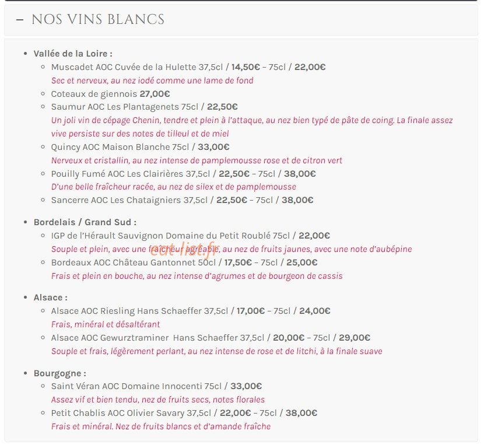Select the Vallée de la Loire heading
This screenshot has height=448, width=484.
coord(73,54)
